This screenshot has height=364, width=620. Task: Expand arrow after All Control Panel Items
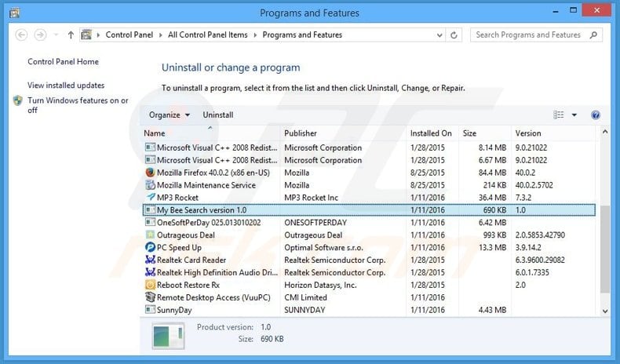tap(255, 35)
